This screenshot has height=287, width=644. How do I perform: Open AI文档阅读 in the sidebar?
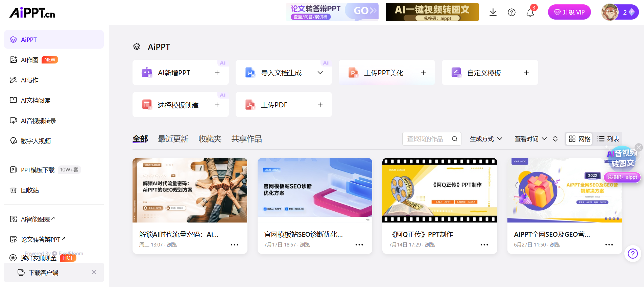click(54, 100)
